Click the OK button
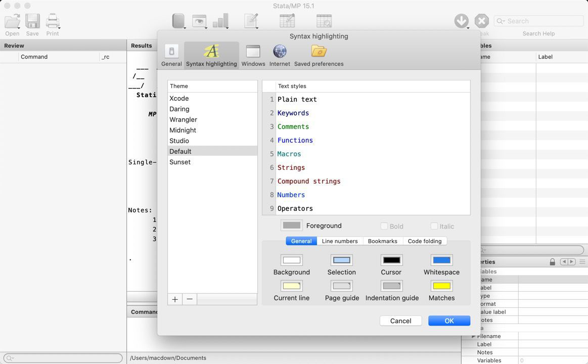588x364 pixels. click(449, 321)
